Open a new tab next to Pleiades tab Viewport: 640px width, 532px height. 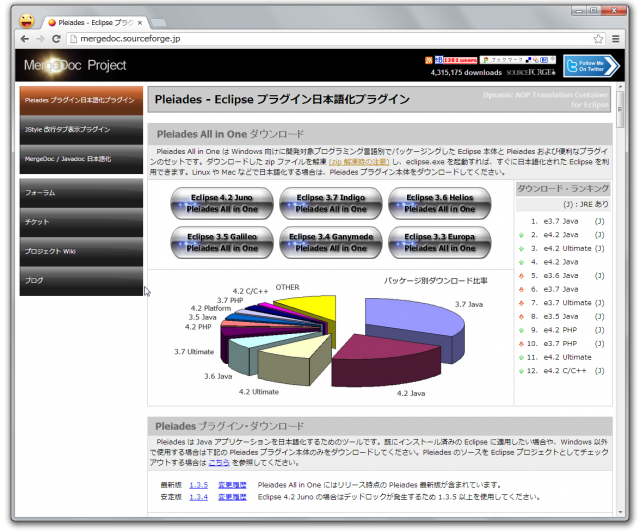[x=158, y=22]
